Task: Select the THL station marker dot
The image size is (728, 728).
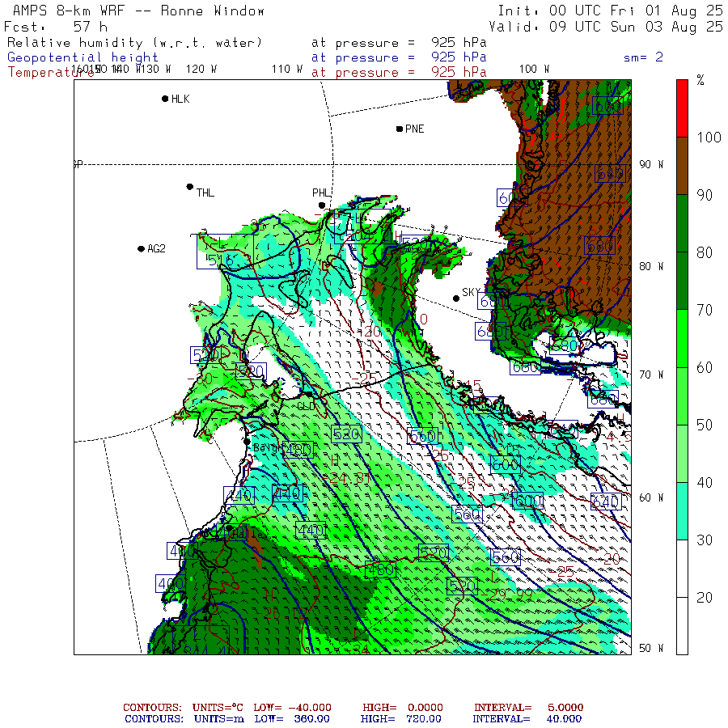Action: tap(189, 187)
